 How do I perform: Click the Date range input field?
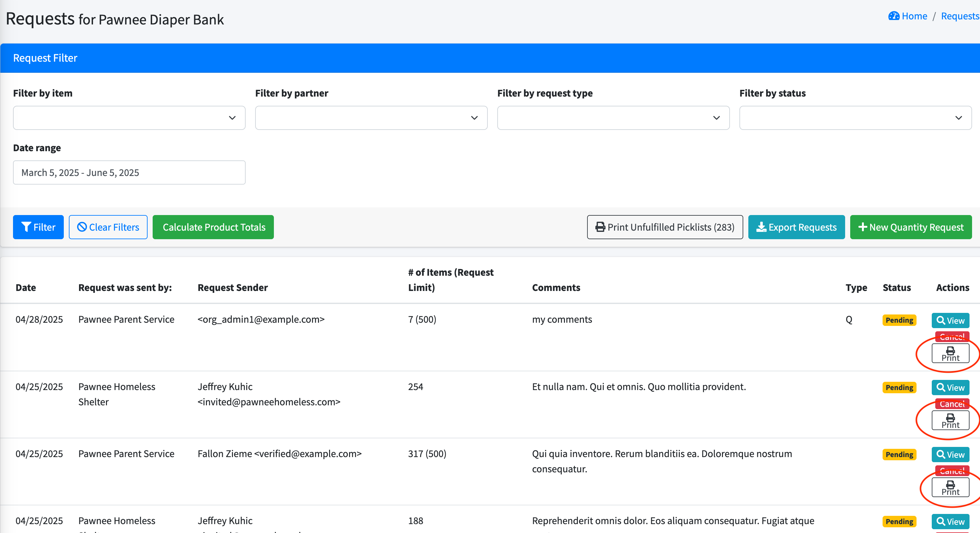click(x=129, y=172)
